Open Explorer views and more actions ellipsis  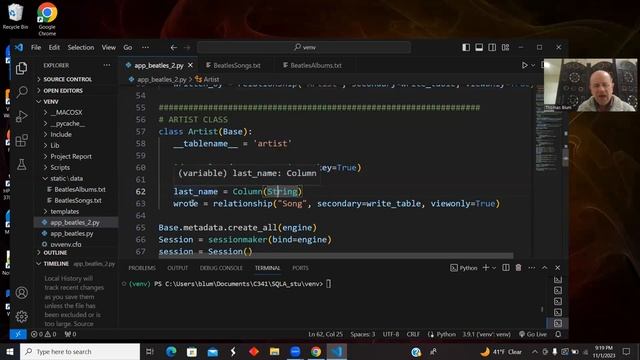click(x=107, y=65)
